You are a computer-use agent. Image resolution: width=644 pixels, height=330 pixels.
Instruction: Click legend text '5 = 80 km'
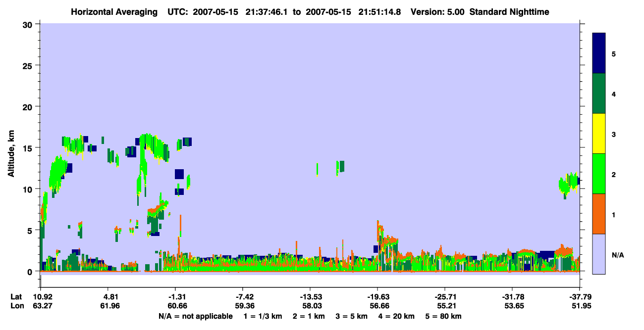coord(444,316)
